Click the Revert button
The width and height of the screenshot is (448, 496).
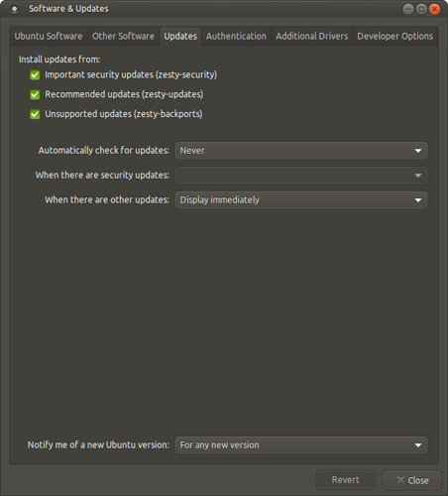[x=346, y=480]
